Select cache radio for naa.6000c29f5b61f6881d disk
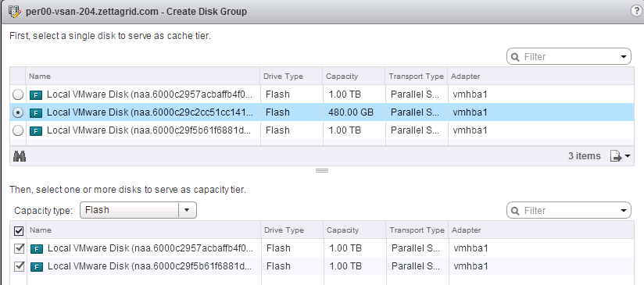This screenshot has width=644, height=285. point(18,131)
